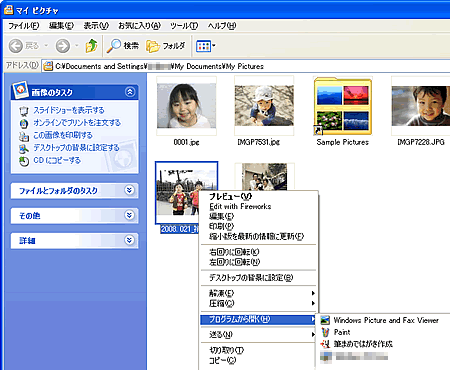Image resolution: width=450 pixels, height=370 pixels.
Task: Select the family photo thumbnail behind context menu
Action: [264, 176]
